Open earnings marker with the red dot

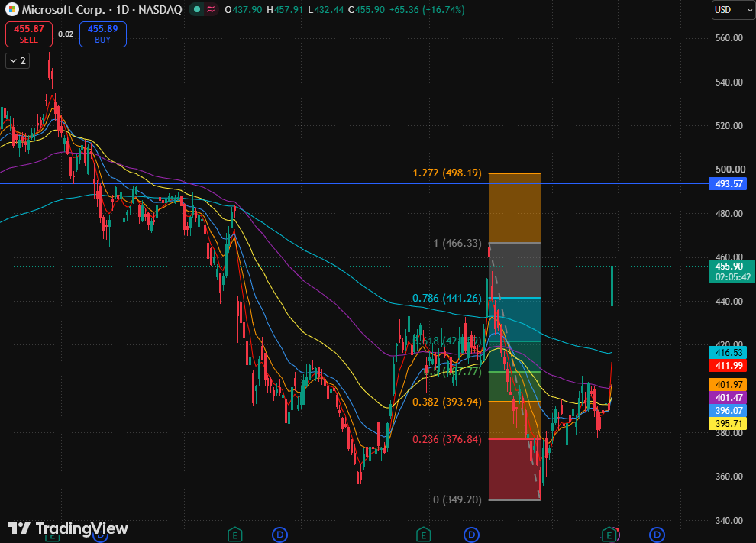click(x=609, y=535)
